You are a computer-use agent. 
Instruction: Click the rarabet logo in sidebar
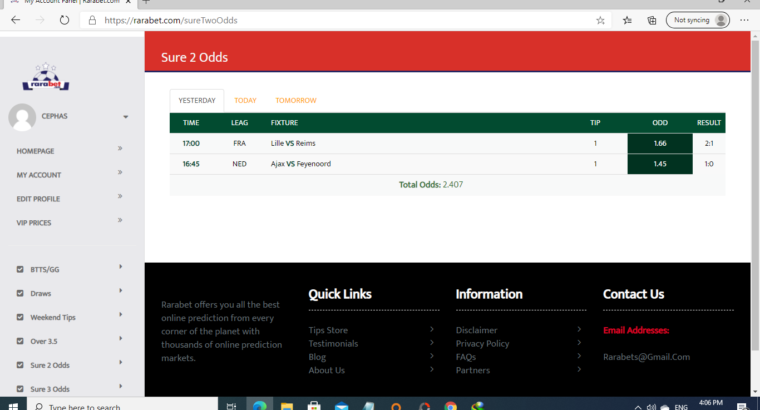[x=46, y=77]
